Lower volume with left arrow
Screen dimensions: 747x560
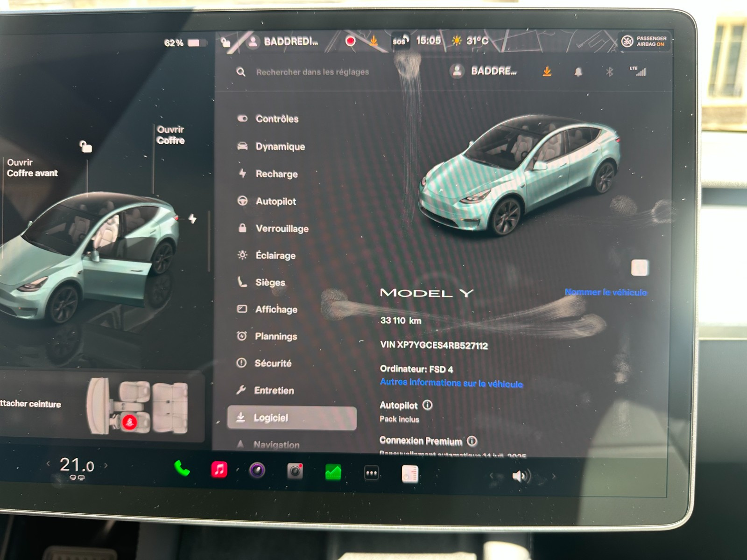coord(491,476)
